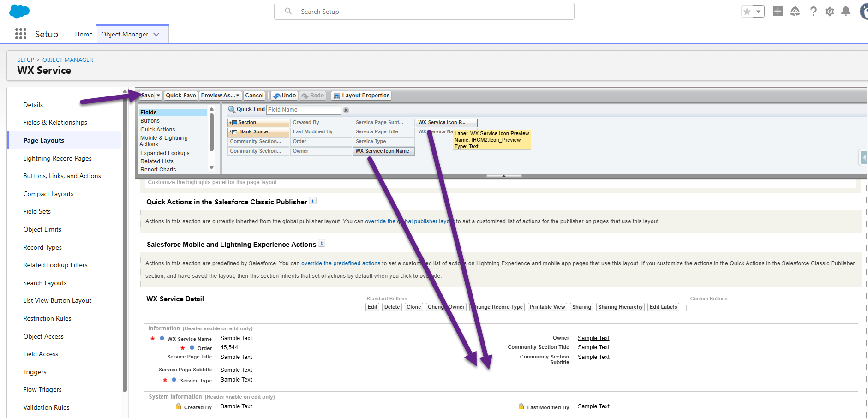This screenshot has width=868, height=418.
Task: Click the lock icon next to Last Modified By
Action: pos(521,406)
